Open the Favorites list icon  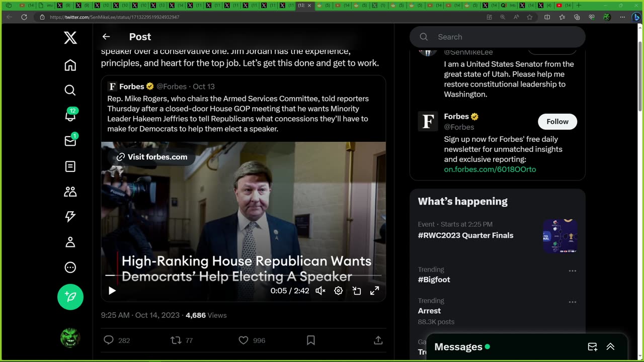tap(562, 17)
